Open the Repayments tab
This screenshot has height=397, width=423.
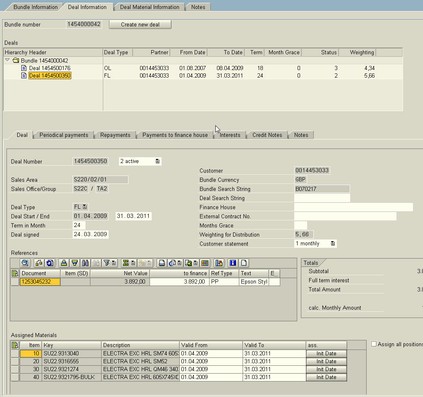pyautogui.click(x=115, y=135)
